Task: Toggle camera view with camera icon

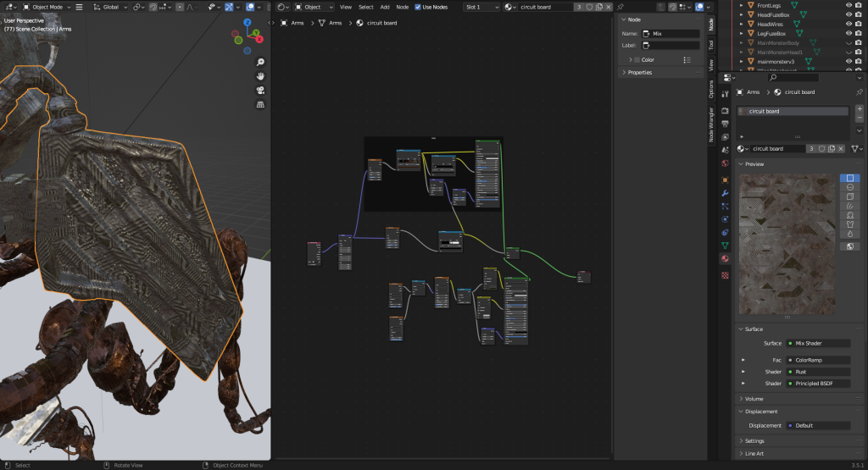Action: (260, 90)
